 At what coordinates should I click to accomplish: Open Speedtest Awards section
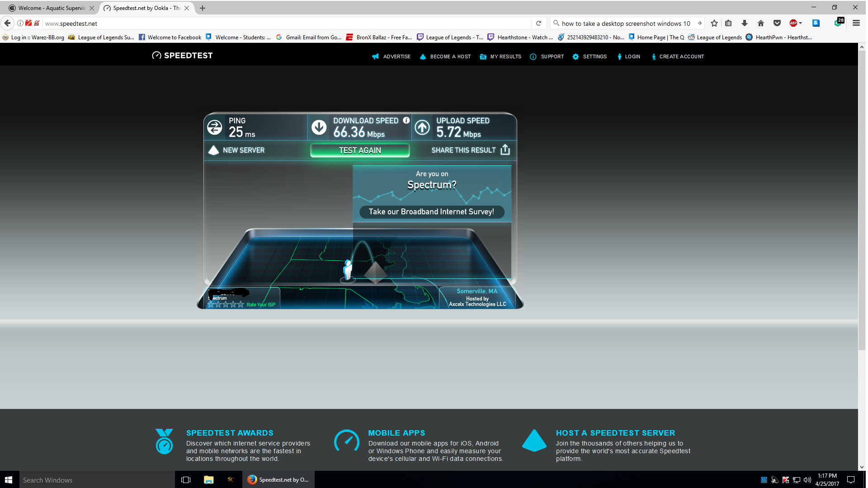tap(230, 433)
